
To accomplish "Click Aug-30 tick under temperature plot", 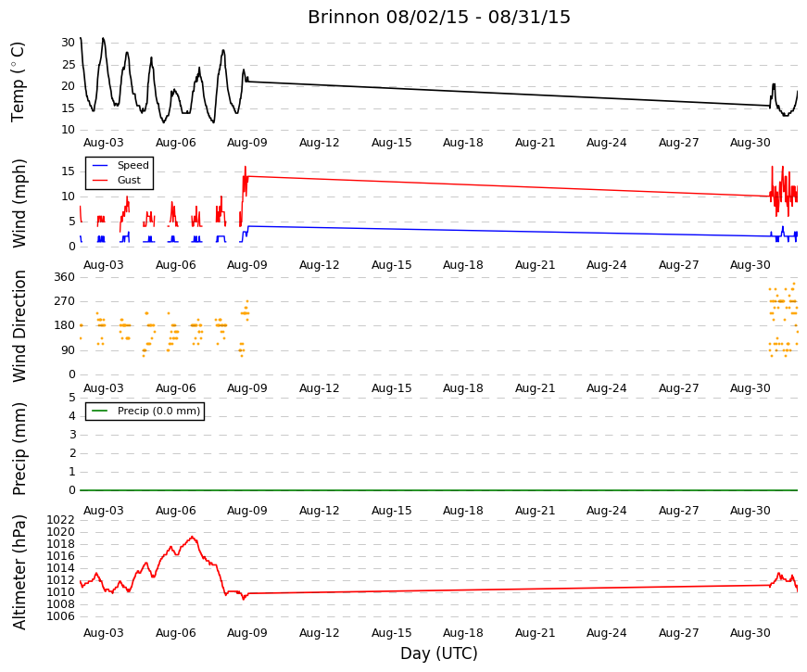I will coord(750,143).
